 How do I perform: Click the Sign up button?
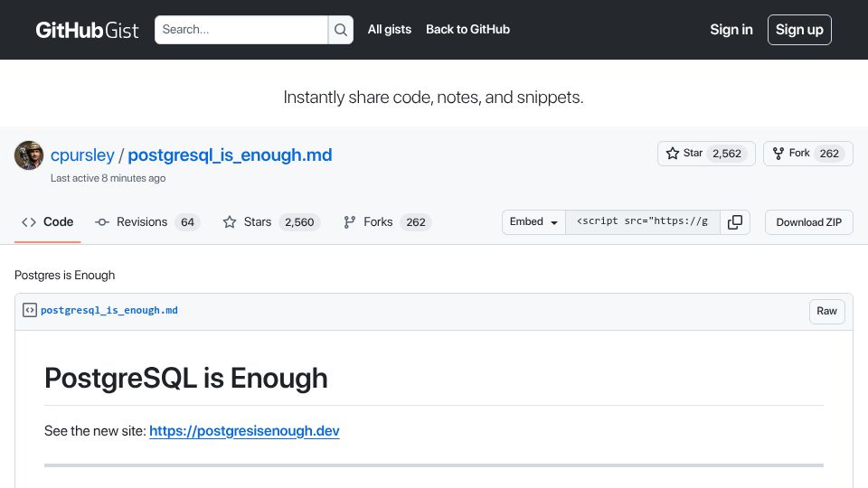[x=799, y=30]
